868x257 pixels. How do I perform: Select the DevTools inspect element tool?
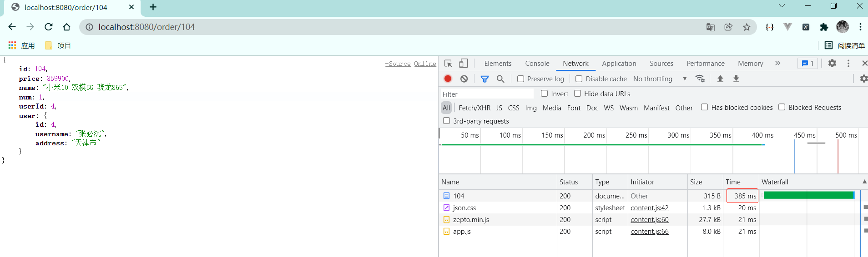pos(448,64)
